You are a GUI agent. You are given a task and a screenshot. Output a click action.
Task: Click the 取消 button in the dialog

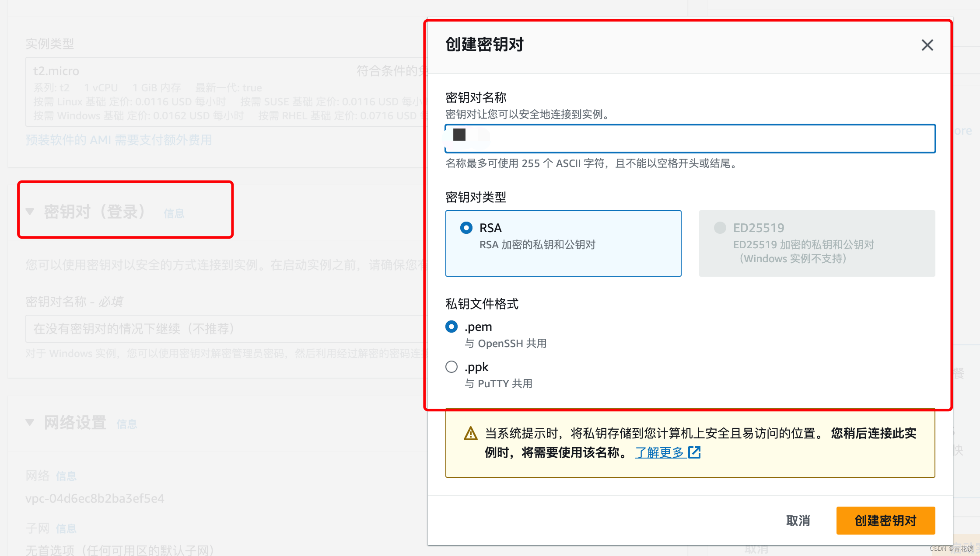click(x=798, y=521)
